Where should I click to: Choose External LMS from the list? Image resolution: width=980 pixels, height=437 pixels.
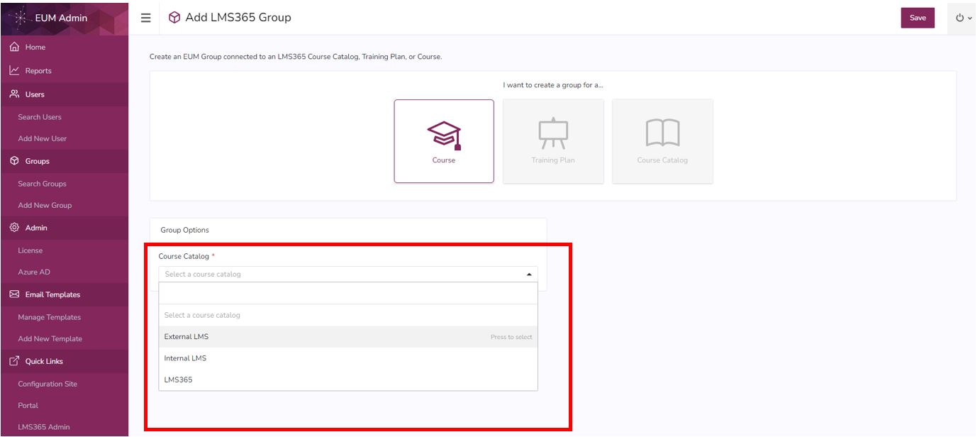[348, 337]
